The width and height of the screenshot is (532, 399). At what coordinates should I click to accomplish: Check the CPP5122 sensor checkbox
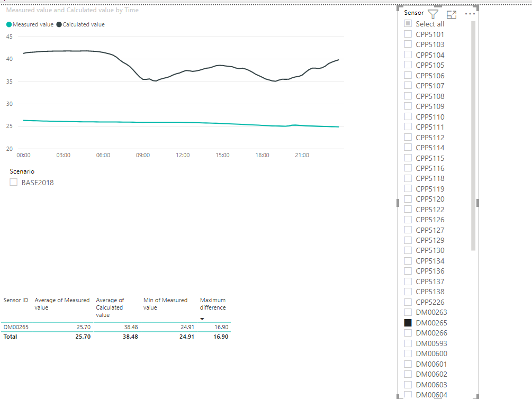408,210
